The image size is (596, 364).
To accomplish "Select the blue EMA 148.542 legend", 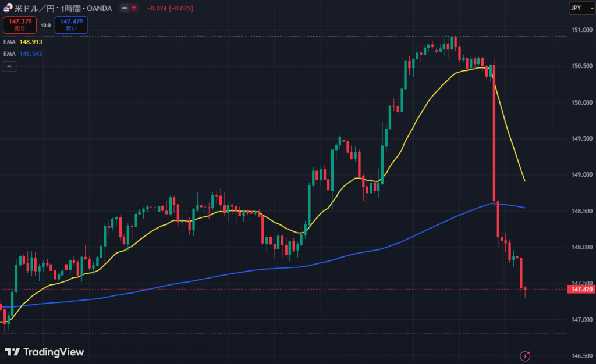I will point(23,54).
